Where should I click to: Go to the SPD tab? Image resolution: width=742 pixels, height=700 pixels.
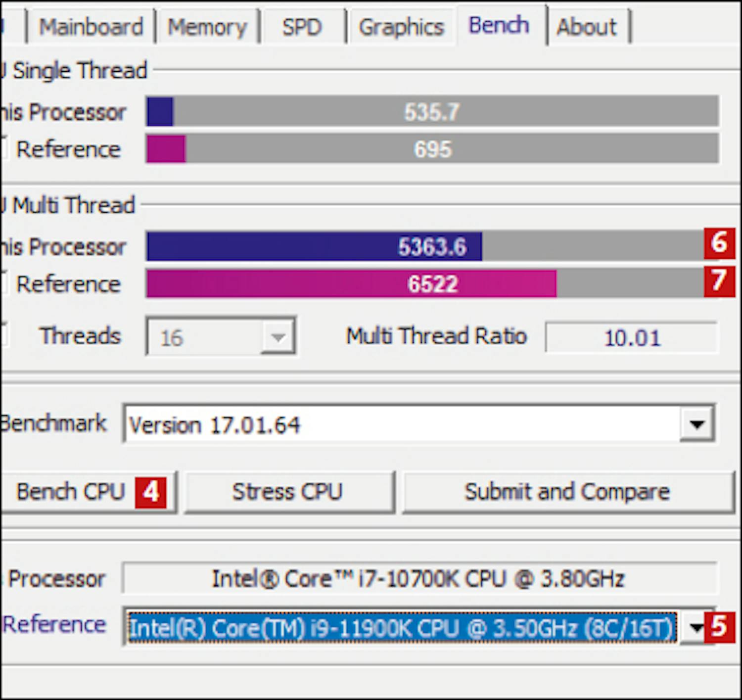(302, 27)
